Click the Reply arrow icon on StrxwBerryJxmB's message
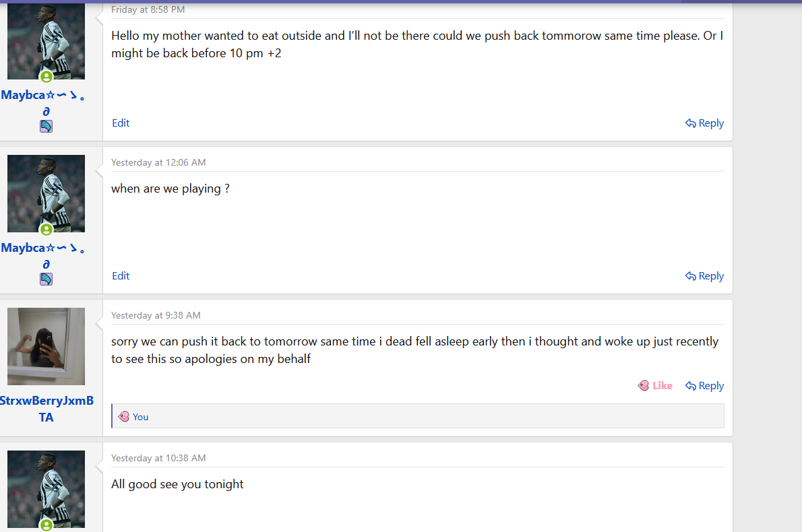 691,386
